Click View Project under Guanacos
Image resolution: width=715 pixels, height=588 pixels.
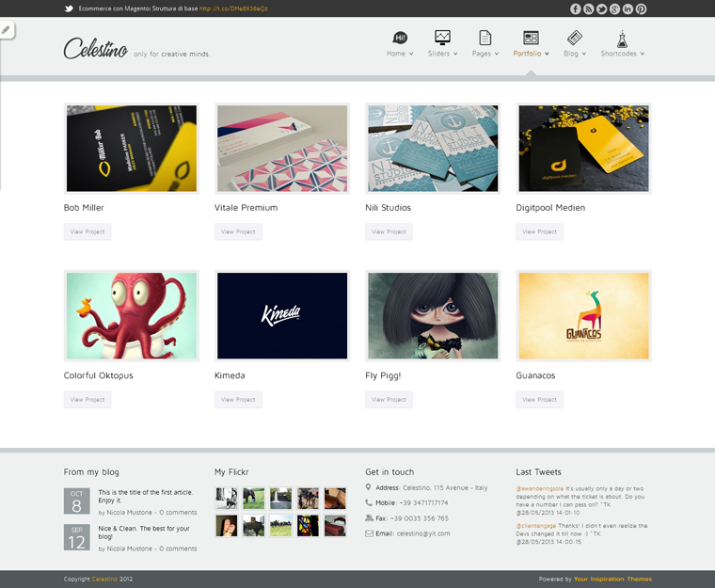(539, 400)
